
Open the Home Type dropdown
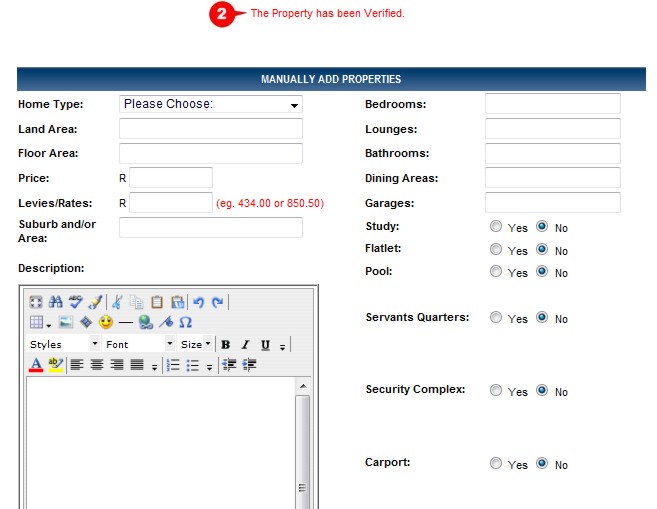click(x=211, y=104)
